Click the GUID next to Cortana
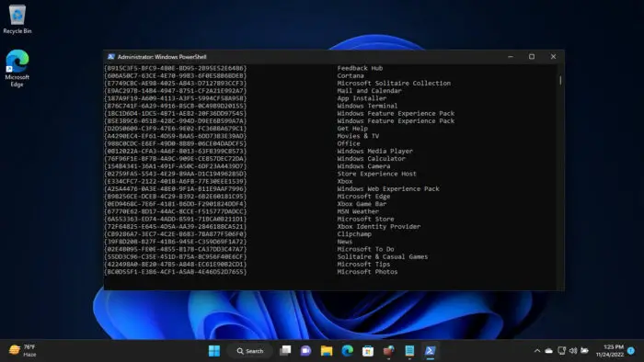Viewport: 644px width, 362px height. tap(176, 76)
